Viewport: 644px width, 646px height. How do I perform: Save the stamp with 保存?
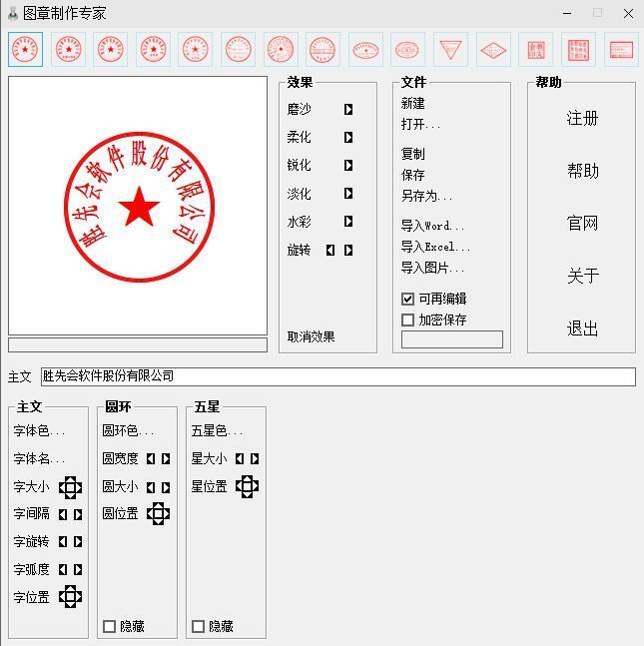pos(412,175)
